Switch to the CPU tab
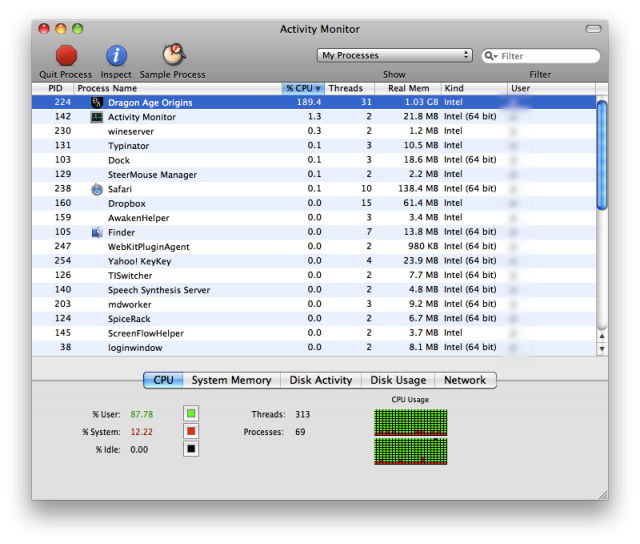 pos(163,380)
